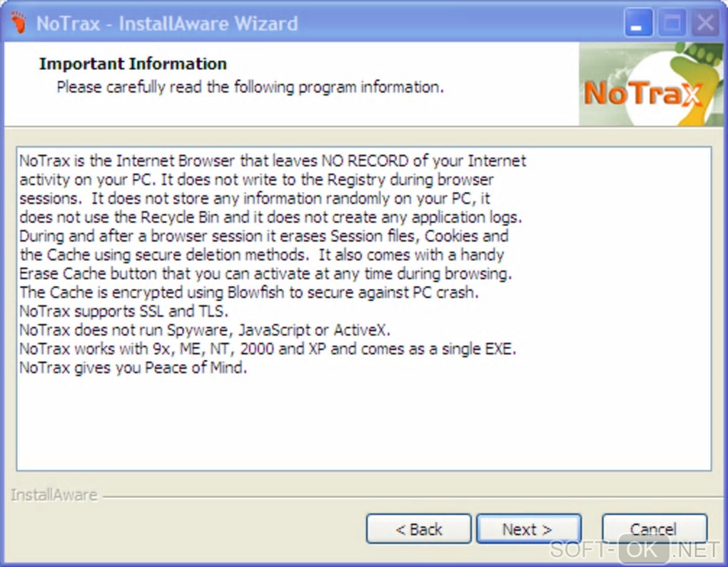Screen dimensions: 728x567
Task: Click line starting "Erase Cache button that you can activate"
Action: (266, 273)
